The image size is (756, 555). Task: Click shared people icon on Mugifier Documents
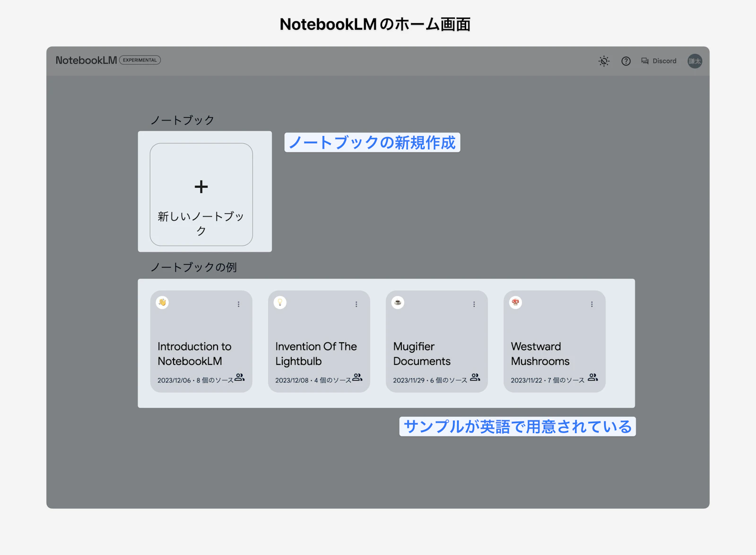(x=475, y=377)
